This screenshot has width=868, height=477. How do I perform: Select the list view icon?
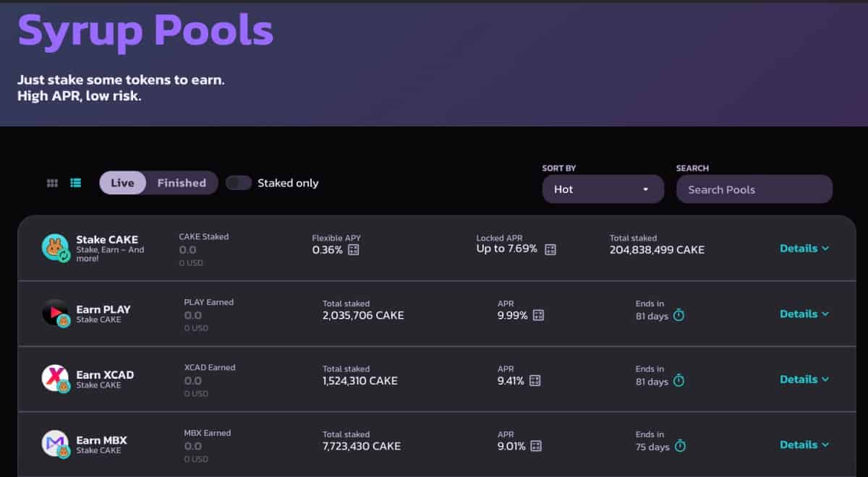(x=76, y=183)
